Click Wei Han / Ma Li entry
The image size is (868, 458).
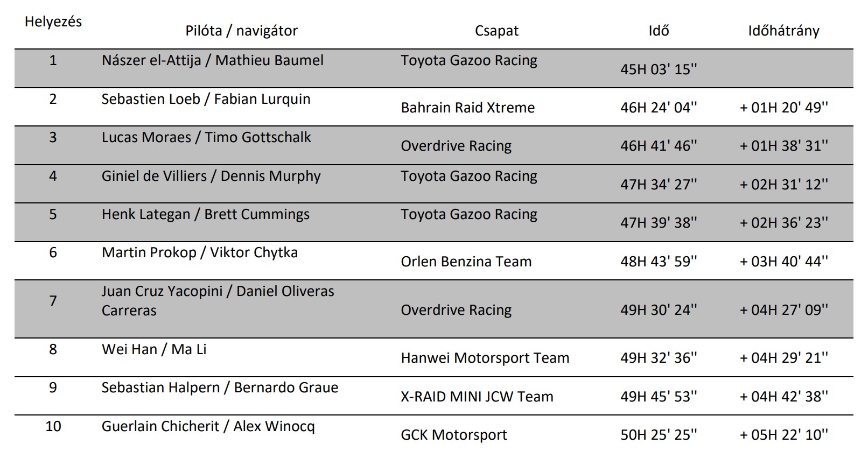(154, 349)
